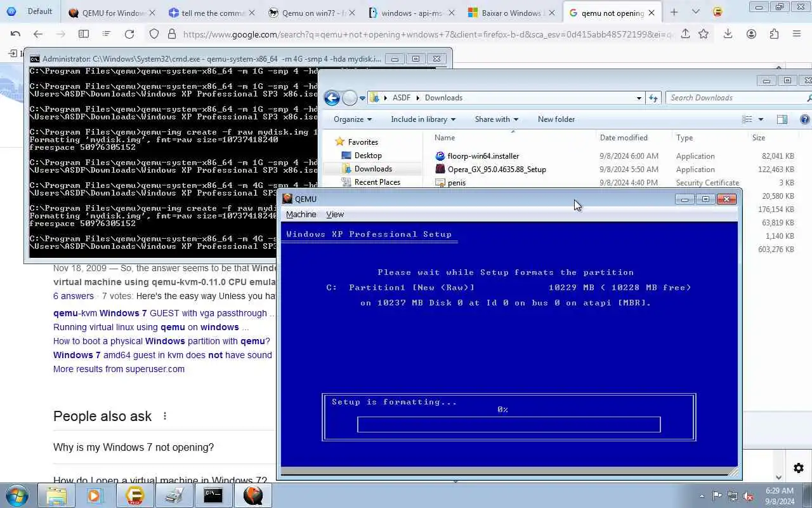Screen dimensions: 812x508
Task: Show hidden system tray icons
Action: (x=702, y=496)
